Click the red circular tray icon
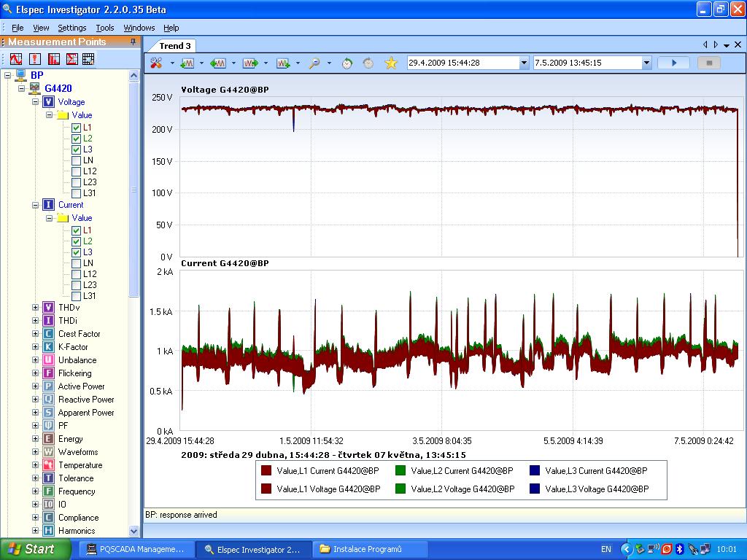747x560 pixels. click(x=667, y=549)
